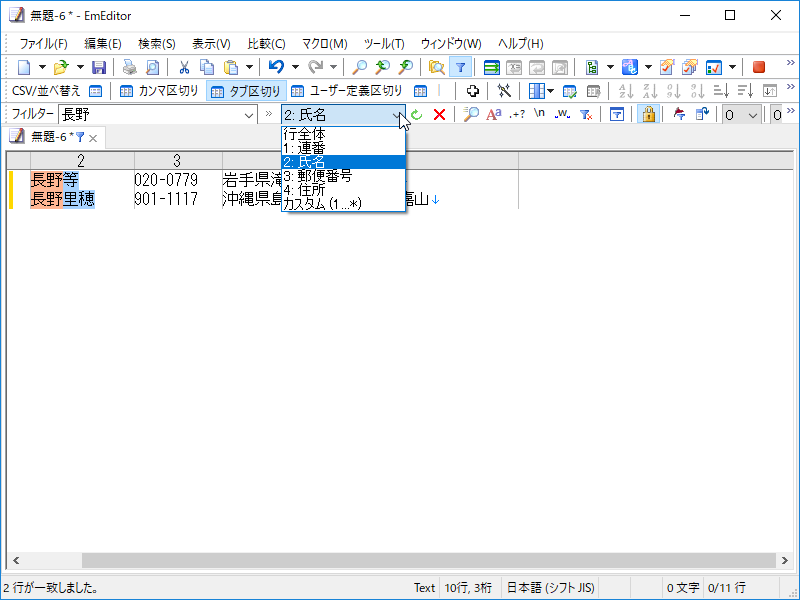
Task: Select タブ区切り tab-separated mode
Action: [246, 91]
